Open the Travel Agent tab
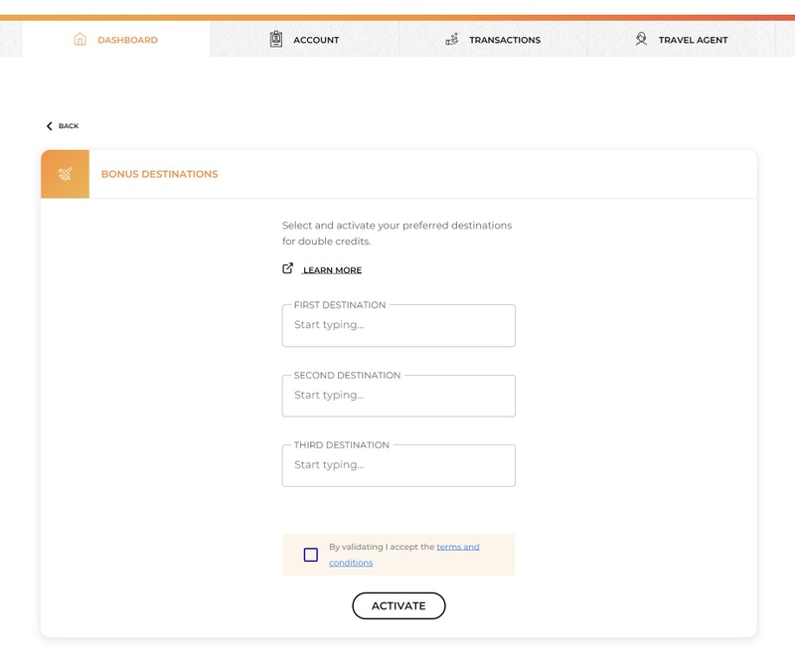The width and height of the screenshot is (795, 672). tap(682, 39)
